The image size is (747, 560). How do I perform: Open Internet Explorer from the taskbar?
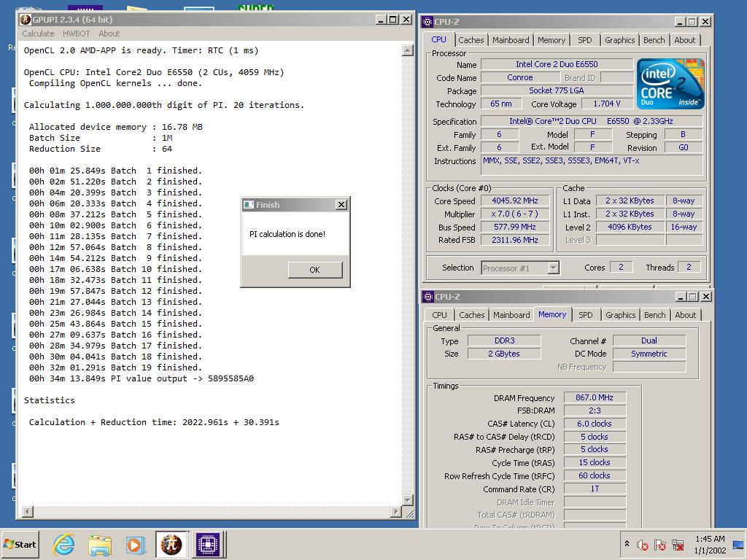(64, 544)
